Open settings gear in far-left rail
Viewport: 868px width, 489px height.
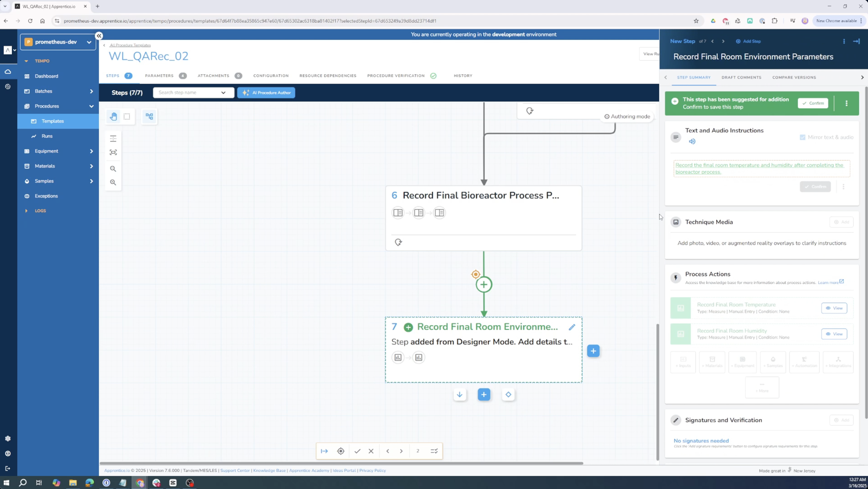[x=8, y=438]
